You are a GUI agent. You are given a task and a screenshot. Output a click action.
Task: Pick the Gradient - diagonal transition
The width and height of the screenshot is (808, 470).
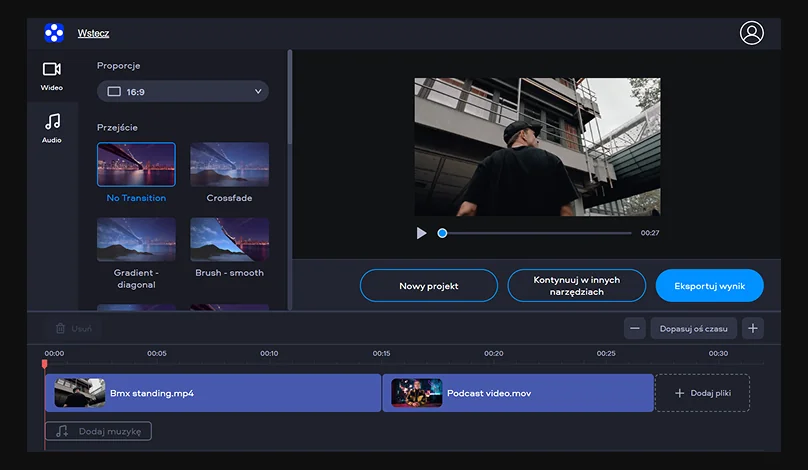point(136,240)
